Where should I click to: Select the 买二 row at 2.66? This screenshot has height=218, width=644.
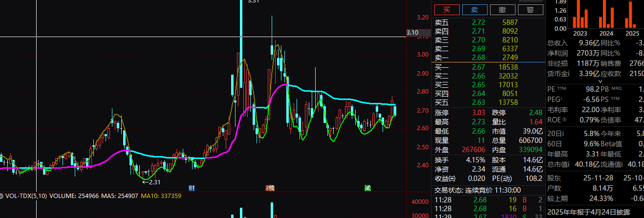(x=488, y=76)
